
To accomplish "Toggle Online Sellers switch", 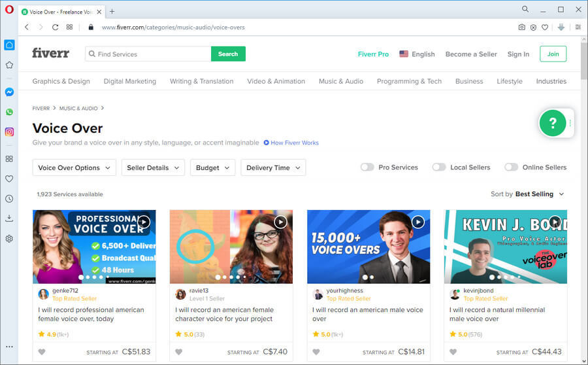I will point(511,167).
